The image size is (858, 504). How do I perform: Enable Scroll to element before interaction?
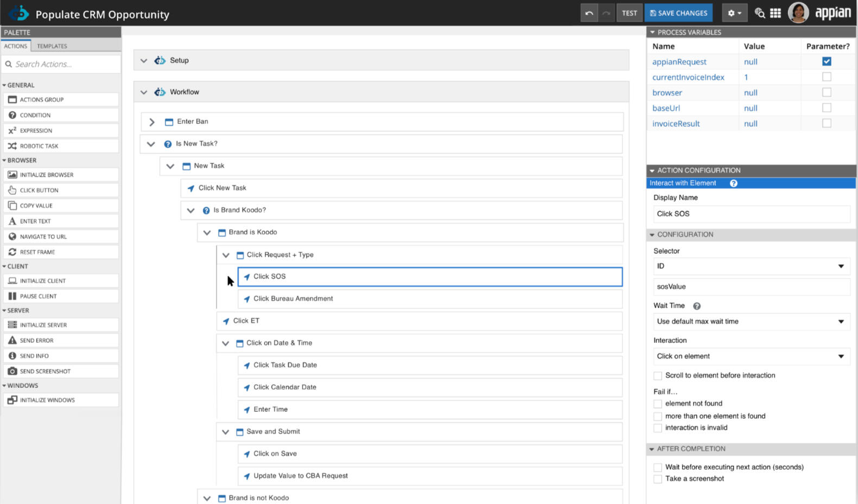pos(658,375)
